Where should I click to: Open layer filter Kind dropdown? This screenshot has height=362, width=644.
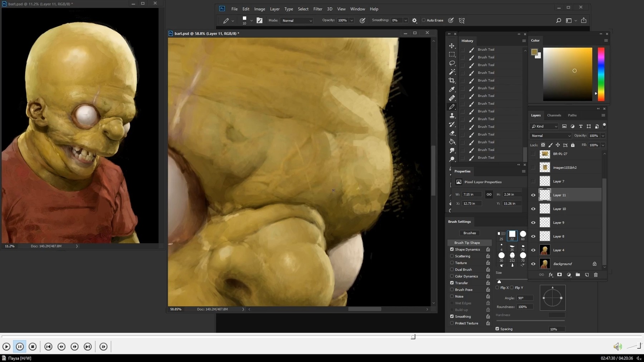[x=544, y=126]
